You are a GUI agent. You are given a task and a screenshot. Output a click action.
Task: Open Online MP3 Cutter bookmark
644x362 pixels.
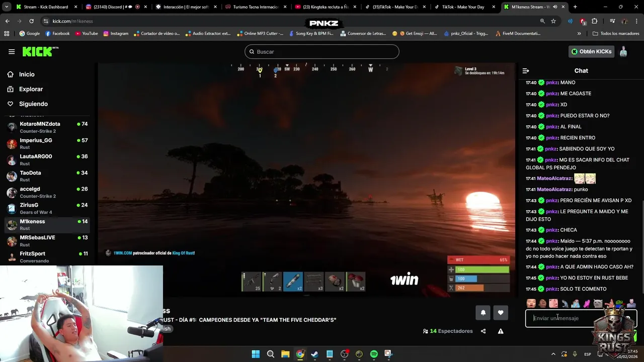click(260, 34)
